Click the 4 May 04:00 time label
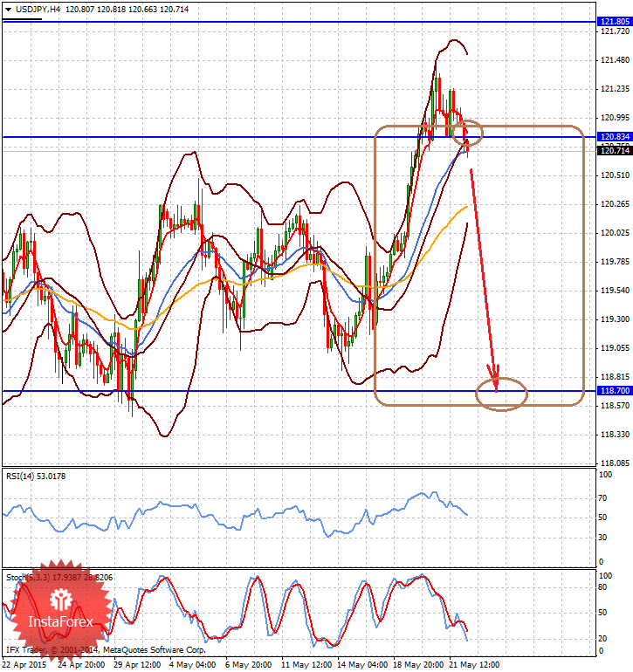633x672 pixels. [192, 665]
